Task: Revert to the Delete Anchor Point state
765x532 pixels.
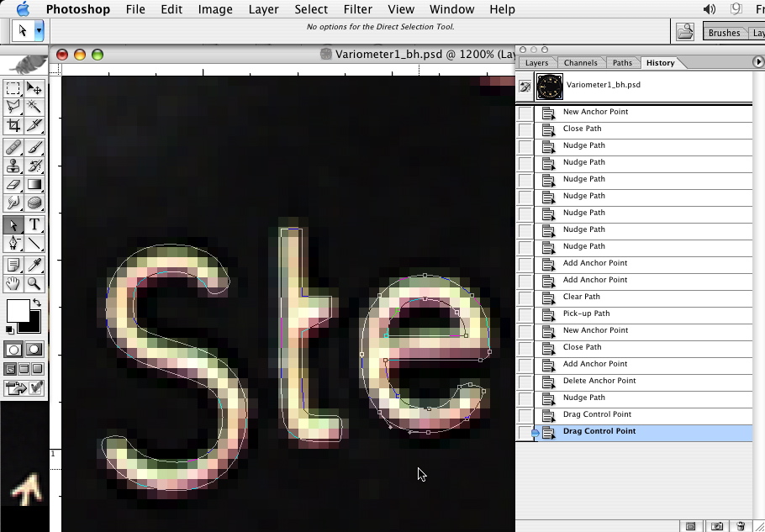Action: click(x=599, y=381)
